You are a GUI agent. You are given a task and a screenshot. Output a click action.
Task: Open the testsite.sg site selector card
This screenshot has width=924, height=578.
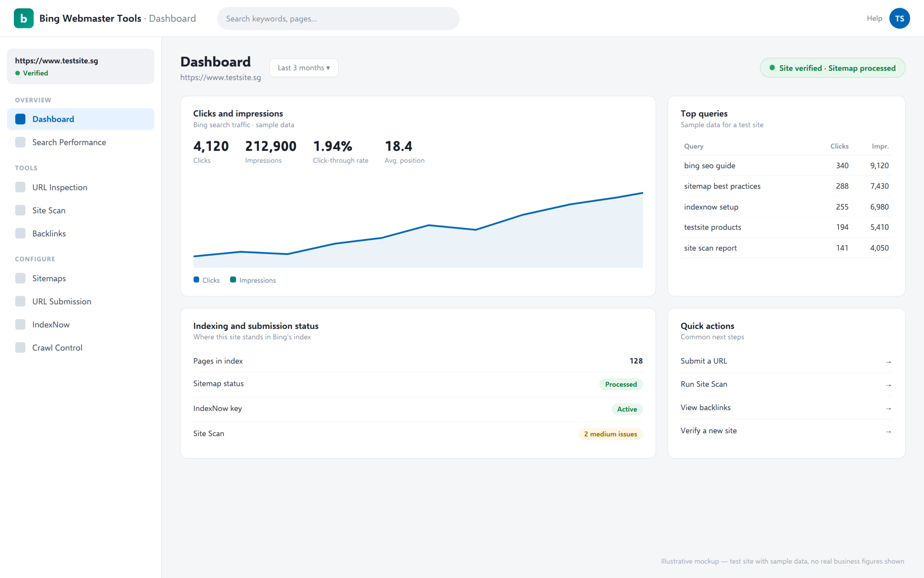pos(80,66)
